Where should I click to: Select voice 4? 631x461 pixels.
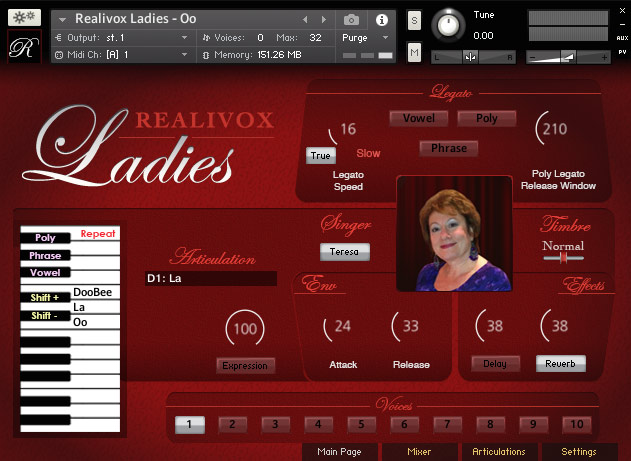tap(319, 424)
